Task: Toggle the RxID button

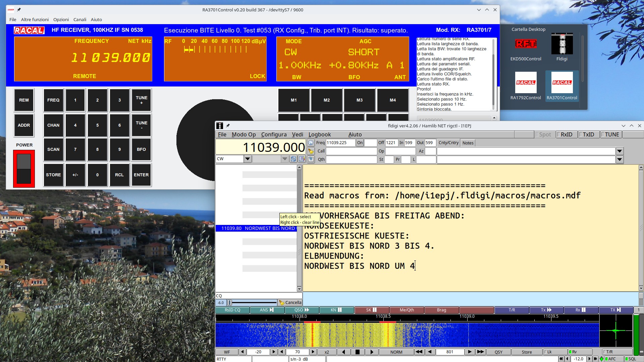Action: click(x=567, y=134)
